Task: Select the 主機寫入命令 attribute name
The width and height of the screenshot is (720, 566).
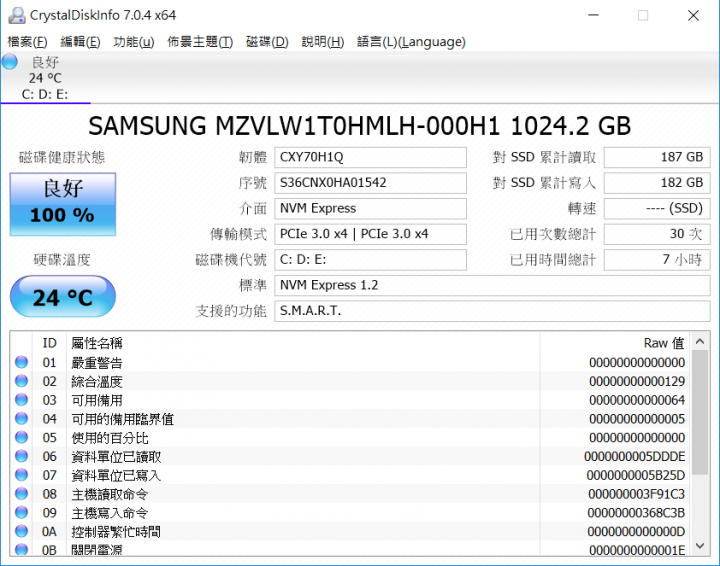Action: pos(110,513)
